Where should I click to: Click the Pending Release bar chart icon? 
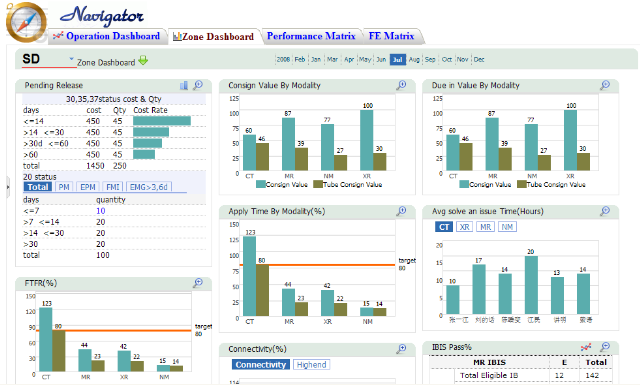(x=184, y=85)
